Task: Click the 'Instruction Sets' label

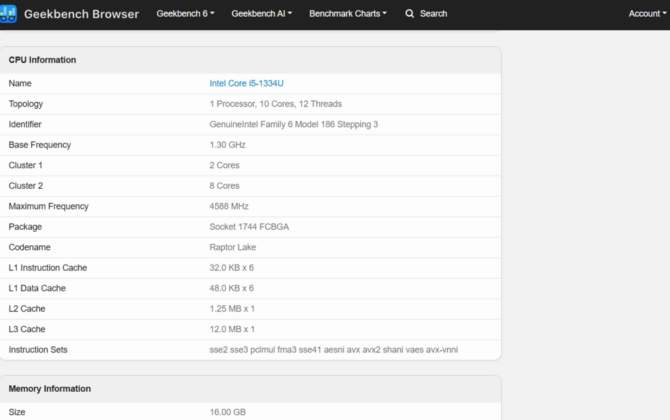Action: pos(38,350)
